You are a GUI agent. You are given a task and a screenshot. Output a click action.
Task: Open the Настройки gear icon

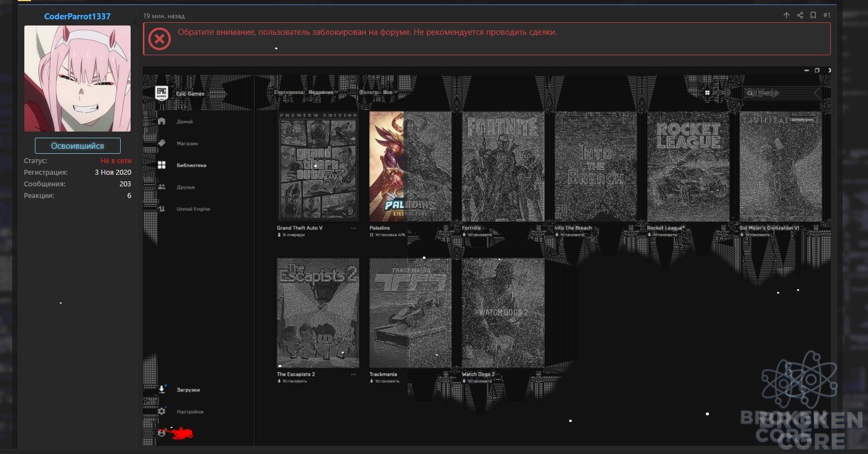click(x=162, y=411)
